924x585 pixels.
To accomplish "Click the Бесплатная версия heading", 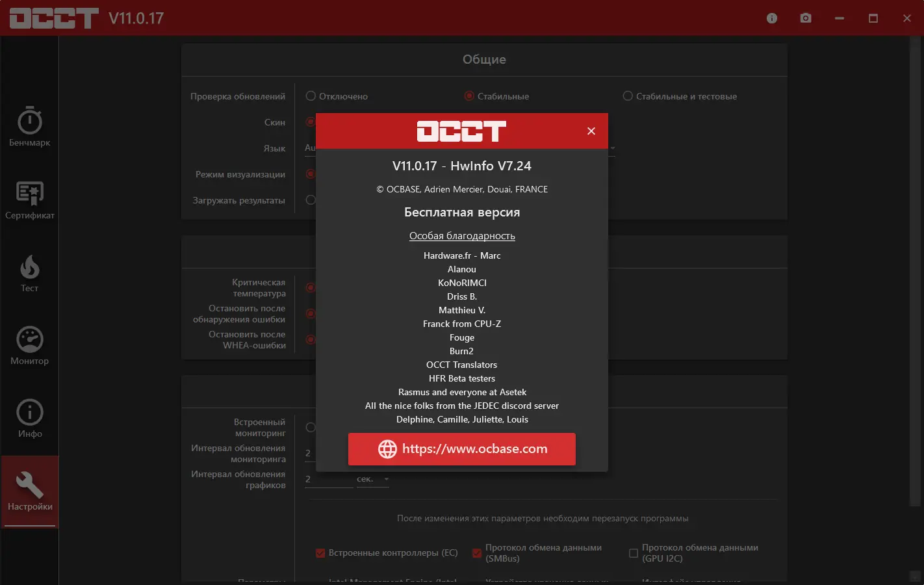I will pos(462,213).
